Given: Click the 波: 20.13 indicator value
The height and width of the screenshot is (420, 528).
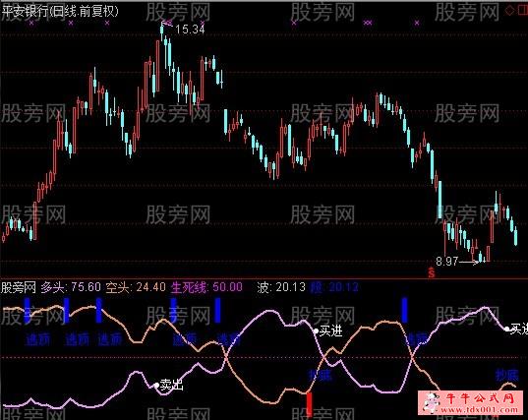Looking at the screenshot, I should point(281,287).
